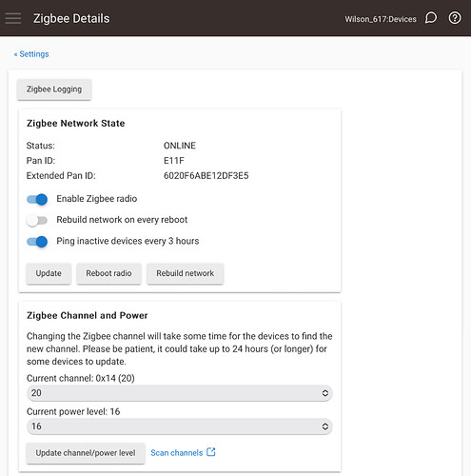Click the help question mark icon

click(x=455, y=18)
